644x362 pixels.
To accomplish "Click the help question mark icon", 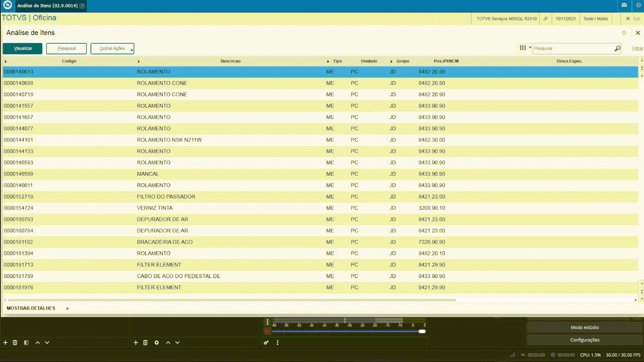I will pyautogui.click(x=638, y=5).
